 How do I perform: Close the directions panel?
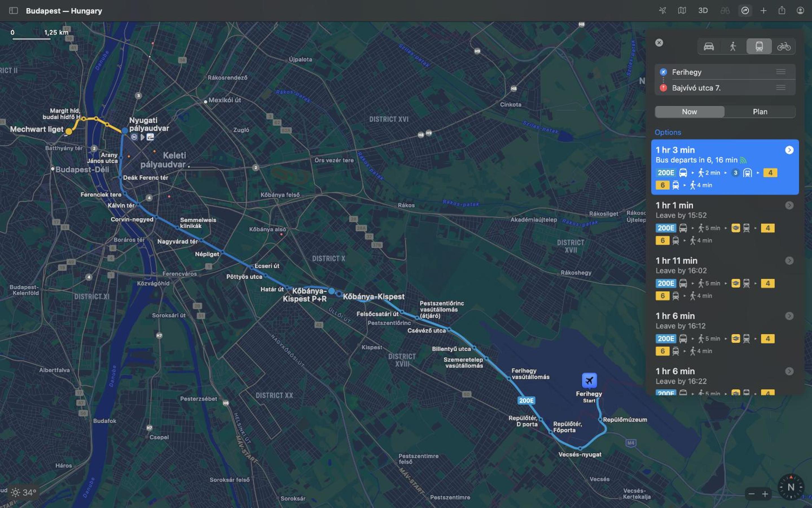click(x=659, y=43)
